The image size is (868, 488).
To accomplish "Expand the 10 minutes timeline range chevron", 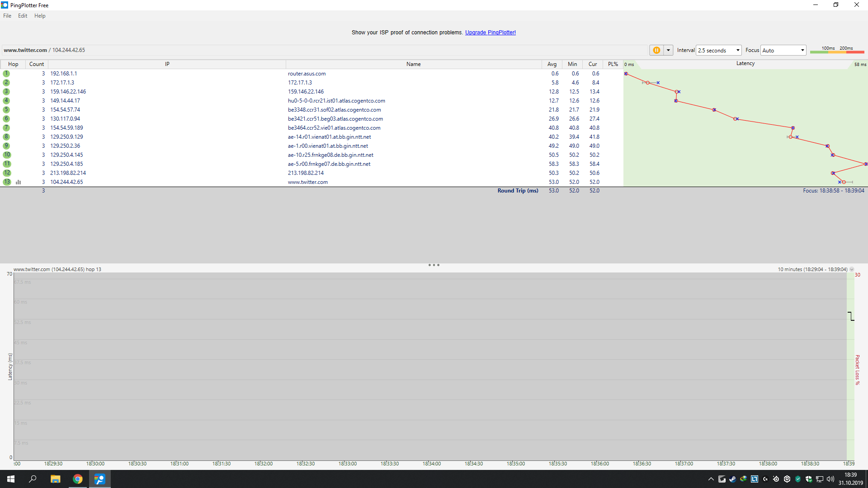I will pos(852,269).
